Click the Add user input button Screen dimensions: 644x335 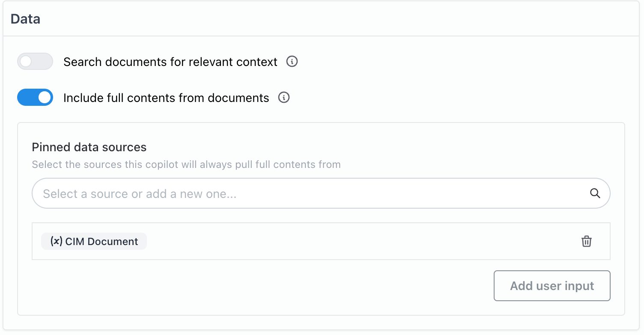552,286
